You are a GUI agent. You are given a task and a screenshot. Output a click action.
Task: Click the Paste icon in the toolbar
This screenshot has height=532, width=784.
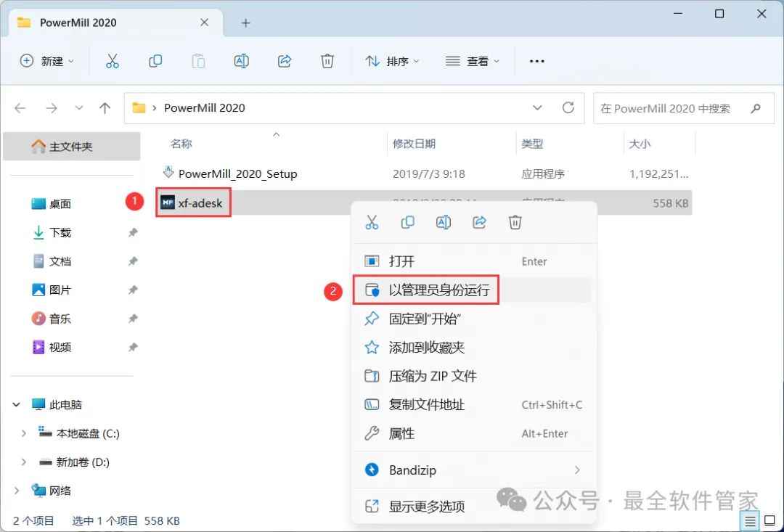(x=198, y=61)
